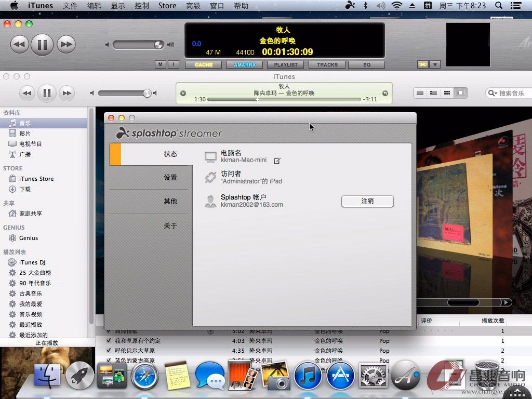The height and width of the screenshot is (399, 532).
Task: Adjust the iTunes volume slider
Action: click(x=124, y=93)
